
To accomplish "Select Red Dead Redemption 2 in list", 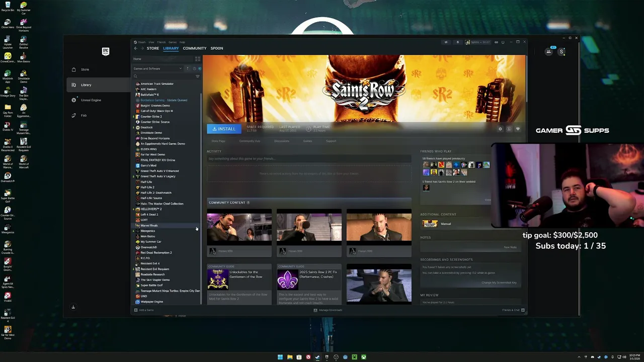I will (156, 253).
